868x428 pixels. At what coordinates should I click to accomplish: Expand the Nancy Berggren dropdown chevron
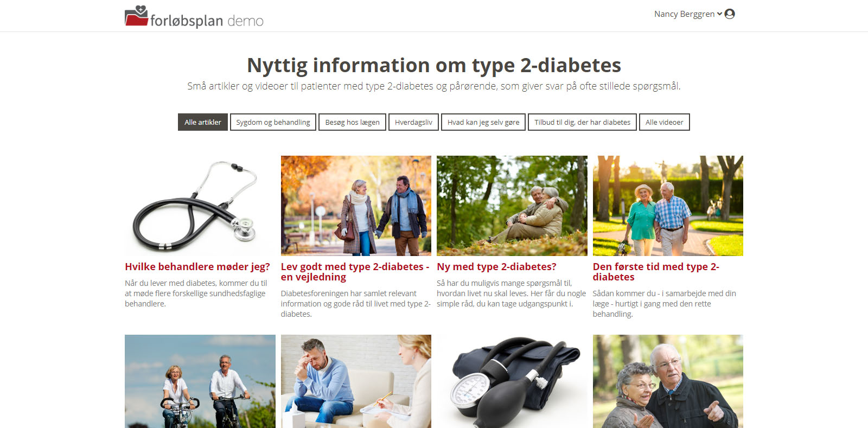tap(719, 14)
